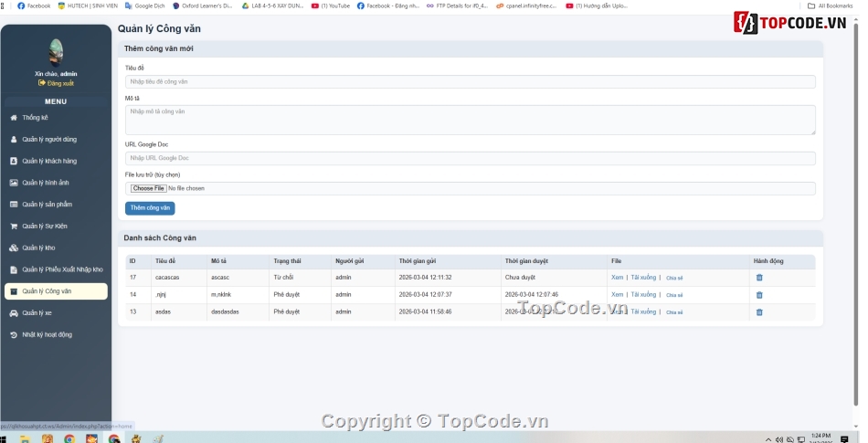Go to Quản lý khách hàng
Screen dimensions: 868x443
[x=49, y=161]
